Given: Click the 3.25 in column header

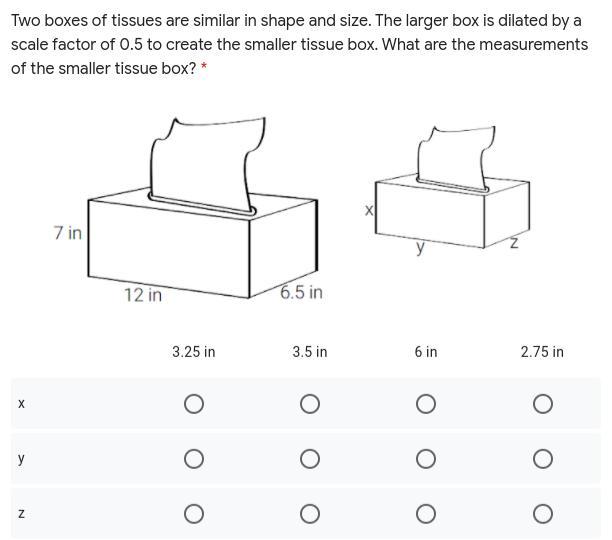Looking at the screenshot, I should coord(194,352).
